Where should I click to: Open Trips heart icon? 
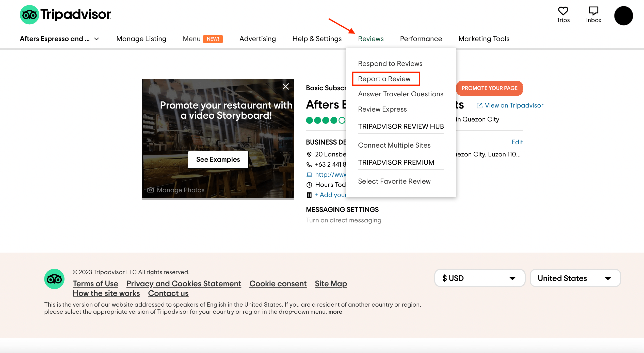coord(563,11)
